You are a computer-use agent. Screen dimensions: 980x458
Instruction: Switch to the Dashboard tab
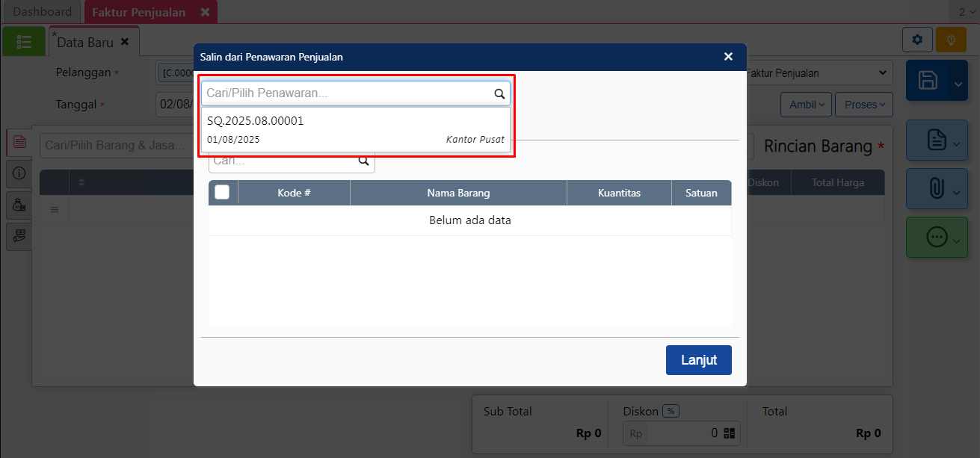(x=42, y=12)
